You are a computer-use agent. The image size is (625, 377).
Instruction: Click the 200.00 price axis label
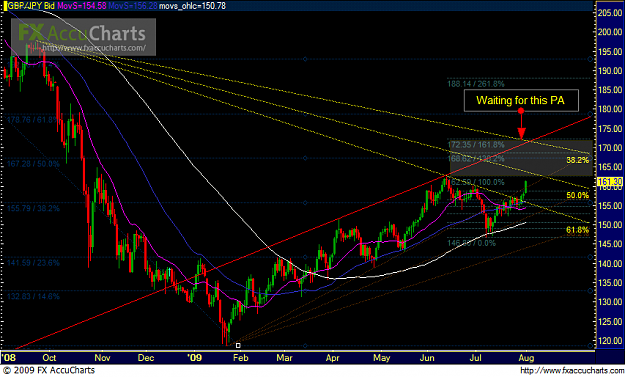tap(610, 32)
